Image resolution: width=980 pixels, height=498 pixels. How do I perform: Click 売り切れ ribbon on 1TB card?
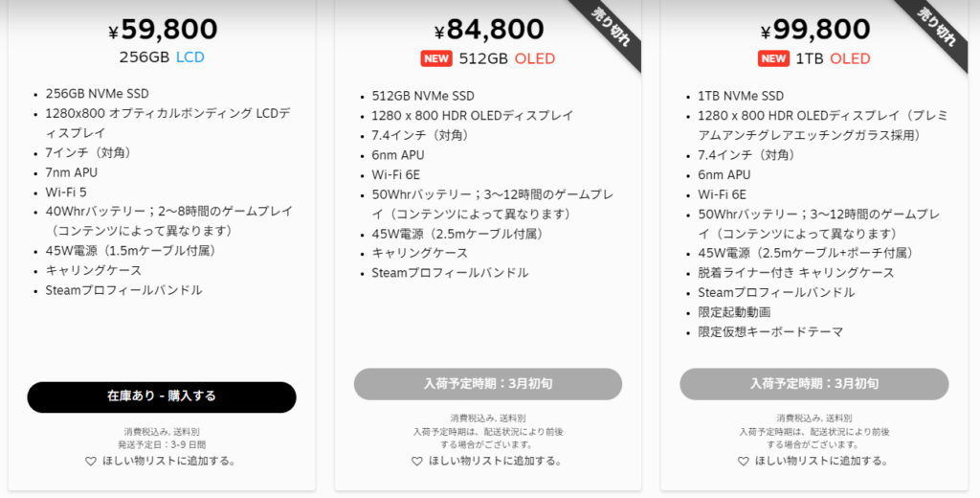[x=937, y=29]
